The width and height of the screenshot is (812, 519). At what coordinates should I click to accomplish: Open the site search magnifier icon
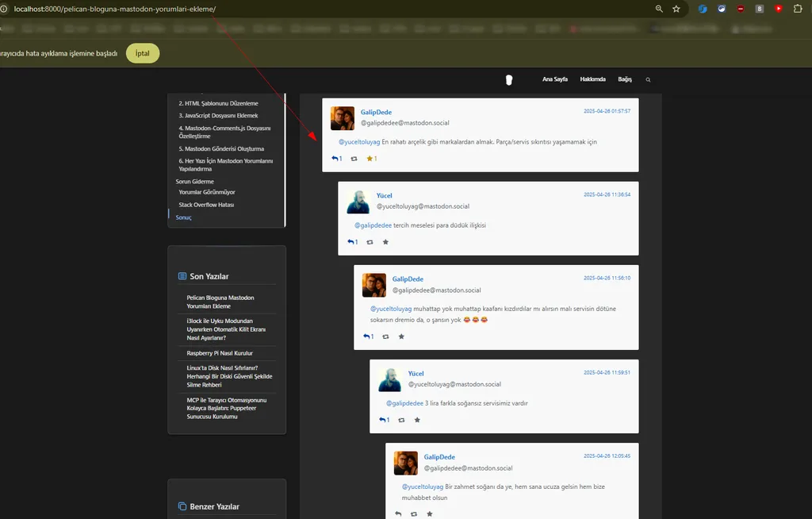tap(648, 80)
